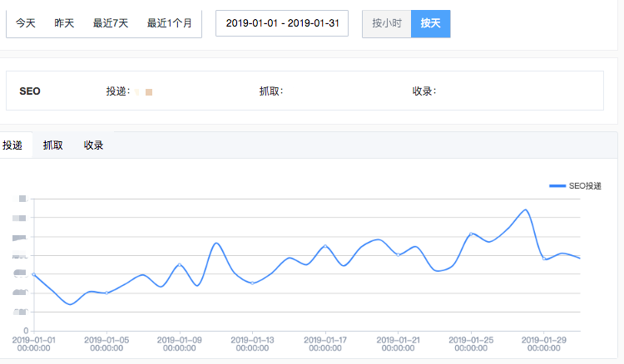This screenshot has height=364, width=624.
Task: Click the chart marker for 2019-01-09
Action: [x=180, y=265]
